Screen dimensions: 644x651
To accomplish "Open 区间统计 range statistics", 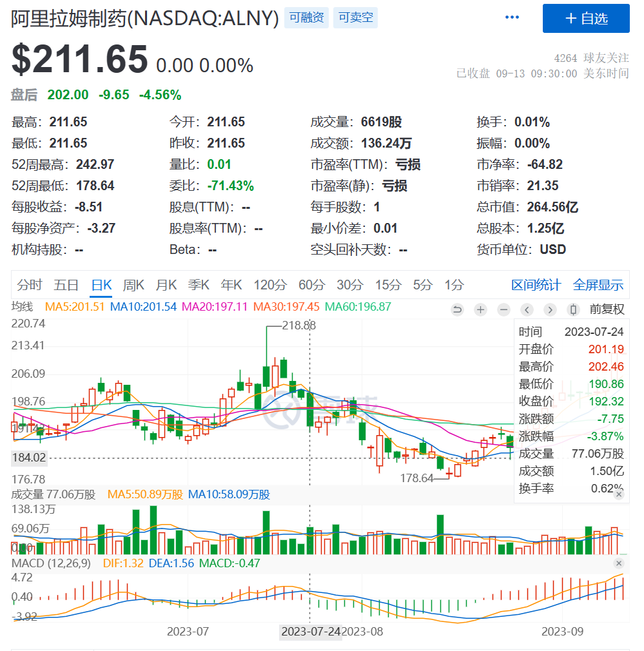I will pos(536,285).
